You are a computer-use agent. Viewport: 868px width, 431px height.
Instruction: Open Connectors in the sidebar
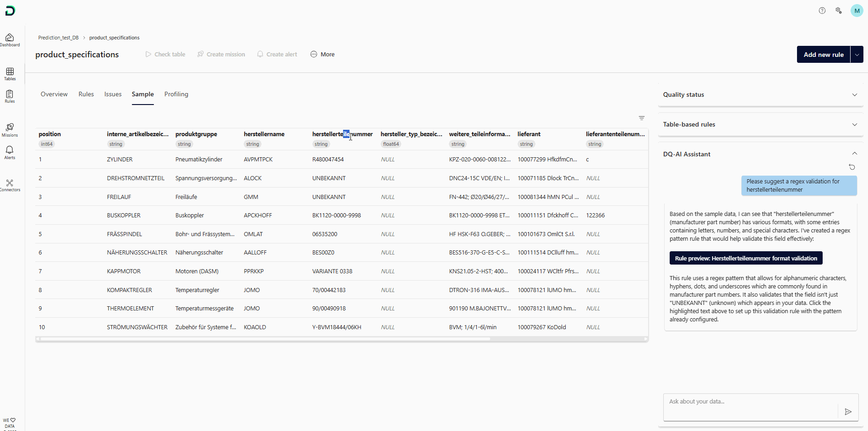(10, 185)
